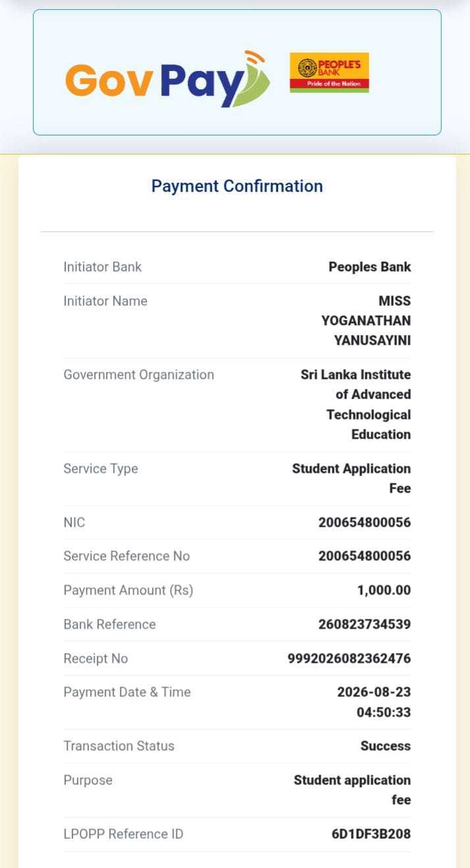
Task: Select the Transaction Status Success text
Action: (386, 746)
